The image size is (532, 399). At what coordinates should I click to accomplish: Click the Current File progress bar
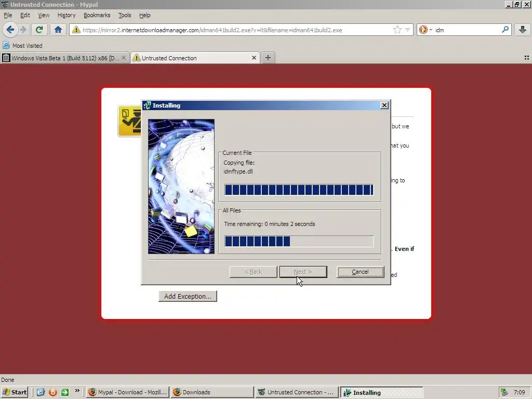click(x=299, y=190)
